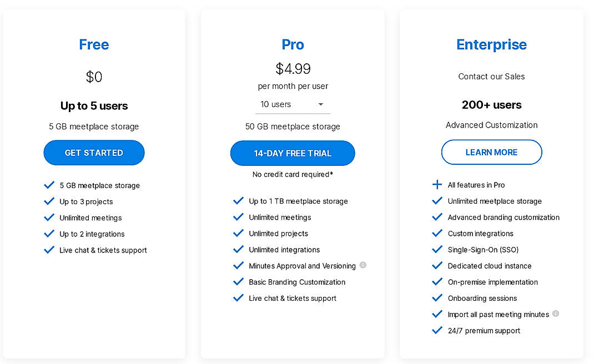
Task: Click the plus icon beside 'All features in Pro'
Action: (437, 185)
